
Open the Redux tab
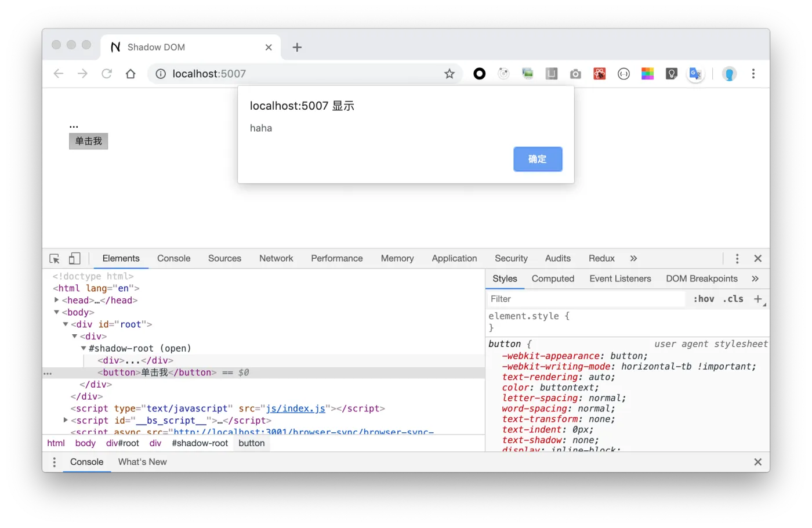601,259
